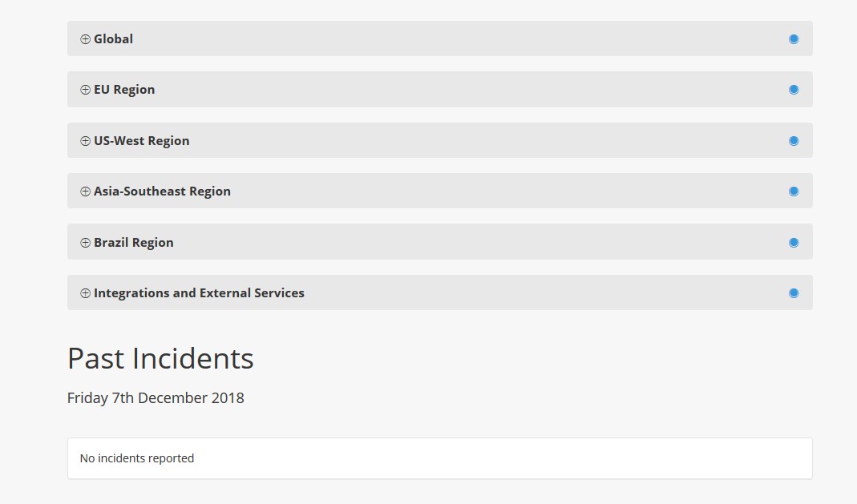Image resolution: width=857 pixels, height=504 pixels.
Task: Click the plus-circle icon beside EU Region
Action: pyautogui.click(x=85, y=90)
